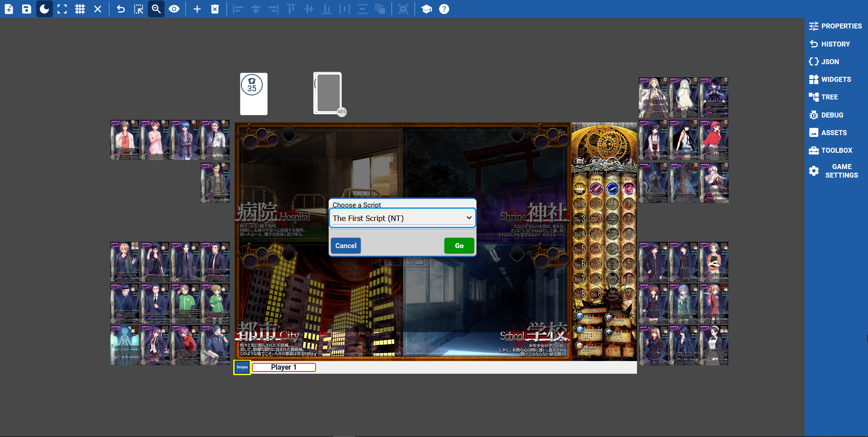
Task: Align selected widgets to the top
Action: tap(291, 9)
